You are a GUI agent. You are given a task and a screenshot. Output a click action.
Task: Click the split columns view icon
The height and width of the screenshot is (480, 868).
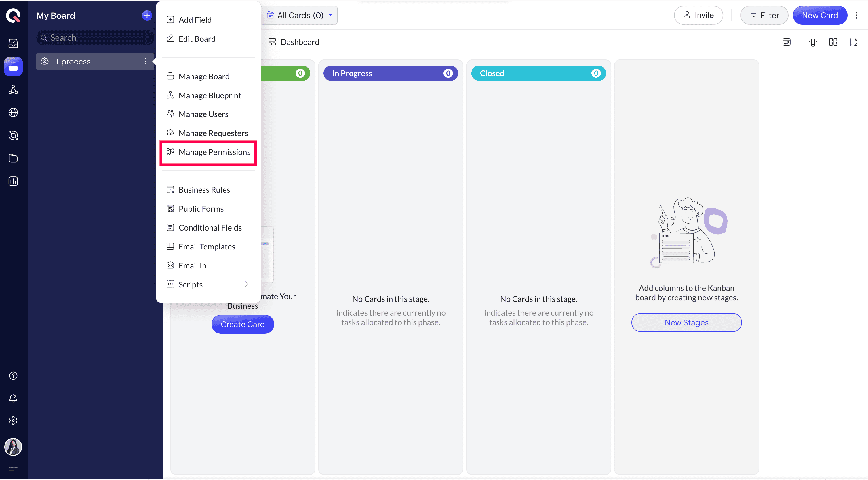coord(833,42)
